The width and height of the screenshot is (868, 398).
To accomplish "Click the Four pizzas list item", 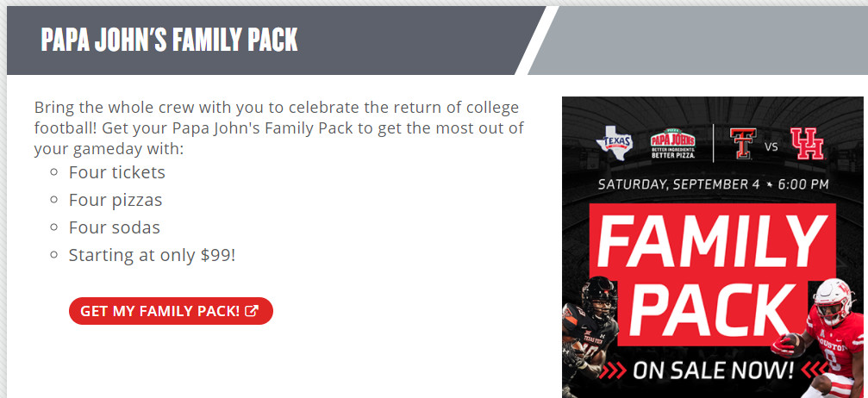I will pyautogui.click(x=116, y=200).
